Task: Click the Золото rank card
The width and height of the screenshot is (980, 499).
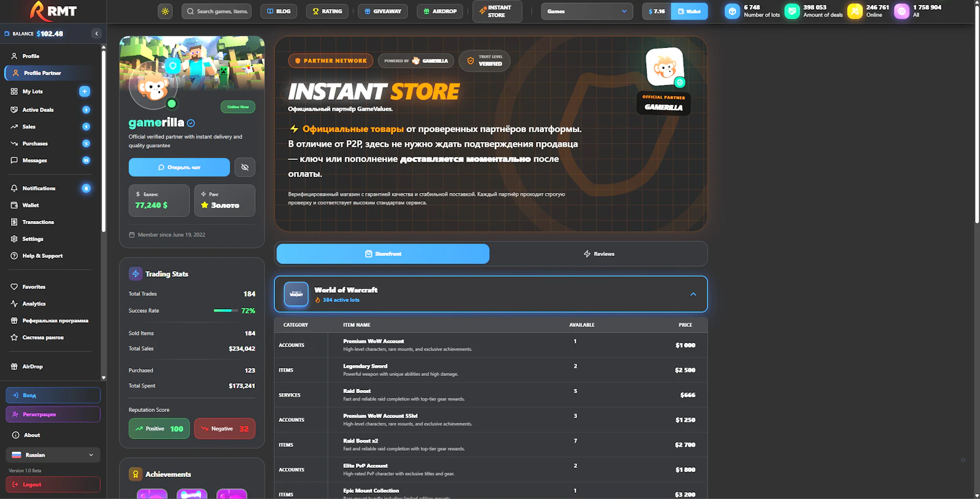Action: tap(225, 200)
